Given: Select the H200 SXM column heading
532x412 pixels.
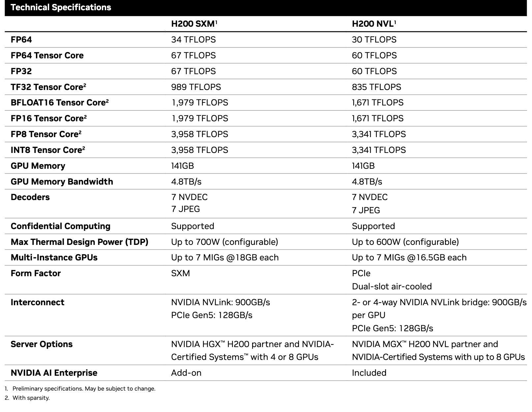Looking at the screenshot, I should click(x=194, y=24).
